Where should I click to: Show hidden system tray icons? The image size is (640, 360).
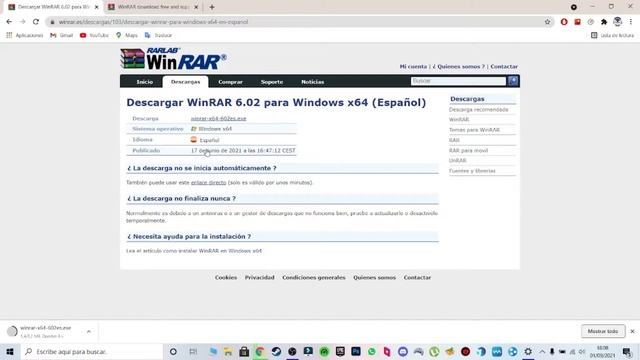(x=542, y=351)
